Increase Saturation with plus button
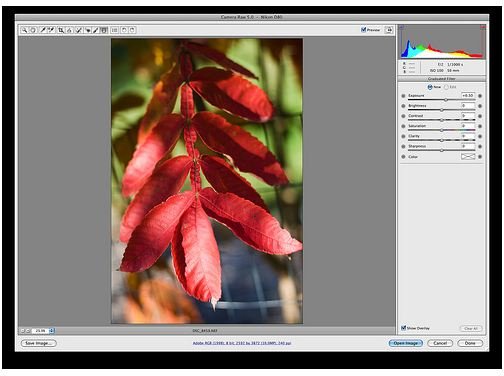This screenshot has height=376, width=504. (x=480, y=126)
